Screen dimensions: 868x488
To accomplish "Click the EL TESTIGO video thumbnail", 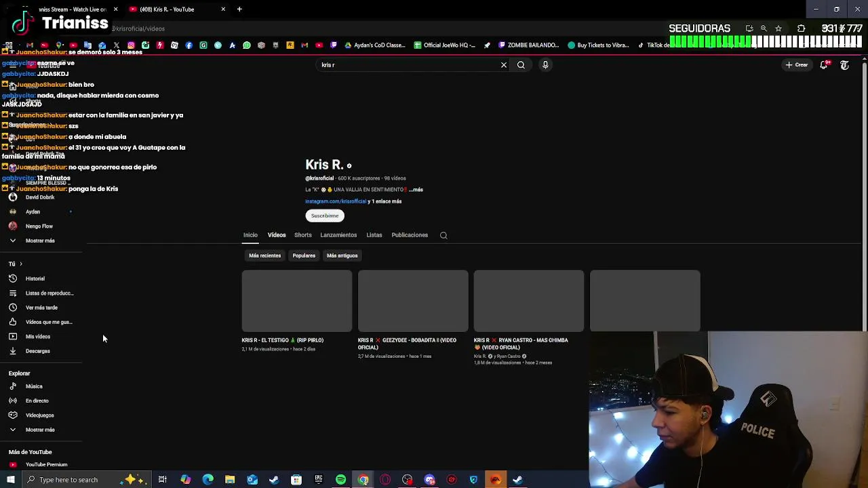I will [297, 301].
